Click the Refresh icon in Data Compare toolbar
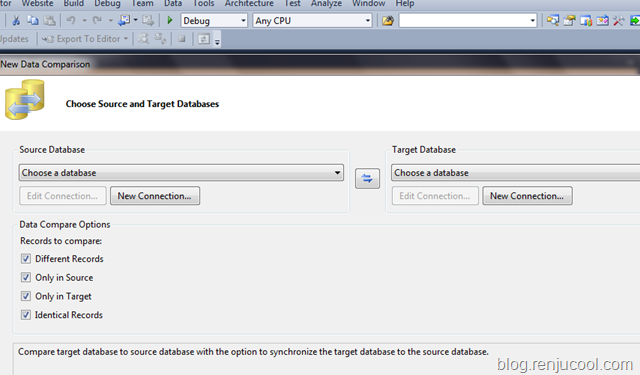The height and width of the screenshot is (375, 640). tap(204, 39)
